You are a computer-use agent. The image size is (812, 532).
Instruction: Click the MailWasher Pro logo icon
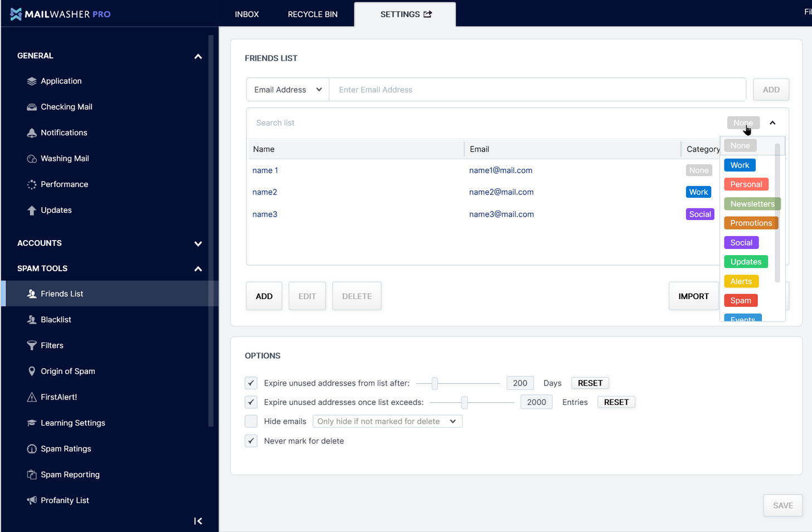16,14
